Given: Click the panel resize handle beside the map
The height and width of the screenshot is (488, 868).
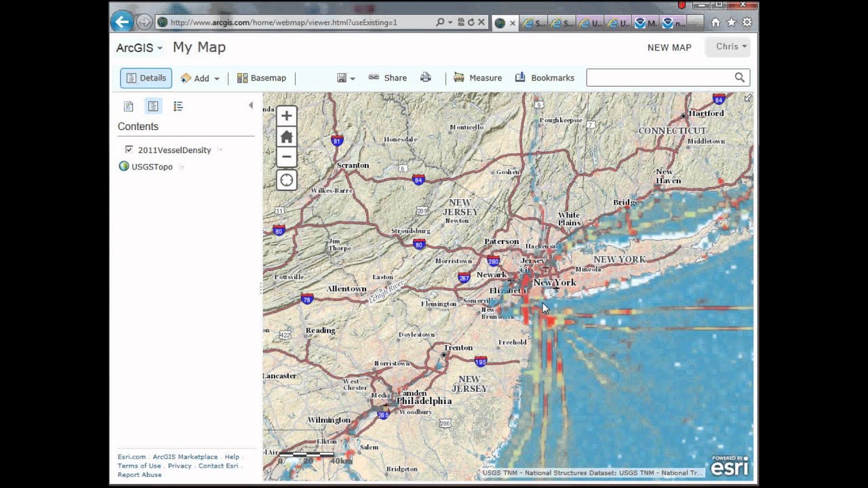Looking at the screenshot, I should (x=260, y=289).
